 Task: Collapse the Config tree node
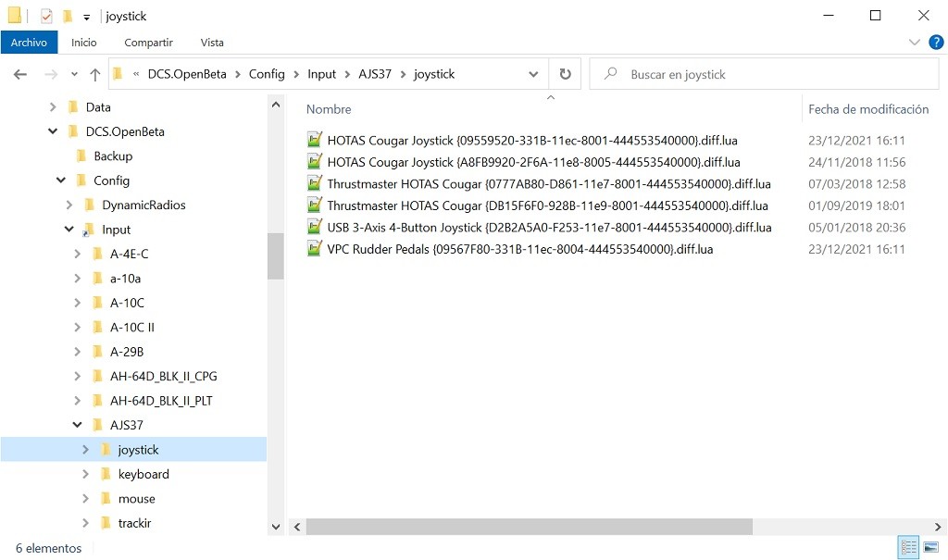tap(60, 180)
